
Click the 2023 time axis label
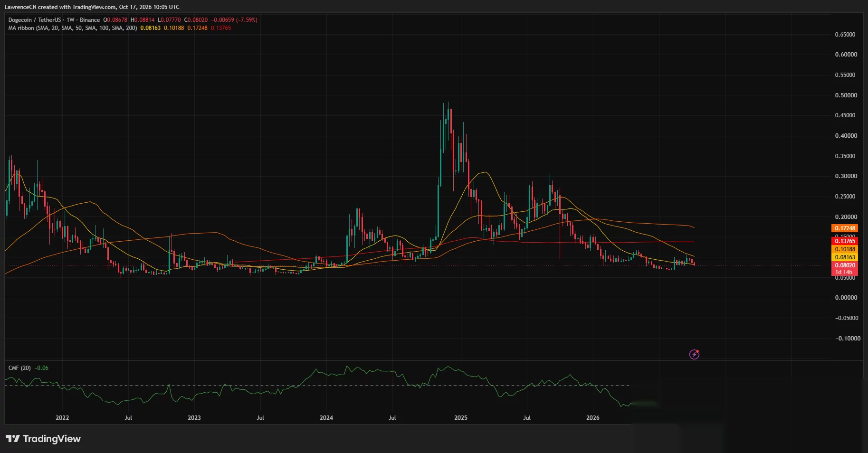(194, 418)
